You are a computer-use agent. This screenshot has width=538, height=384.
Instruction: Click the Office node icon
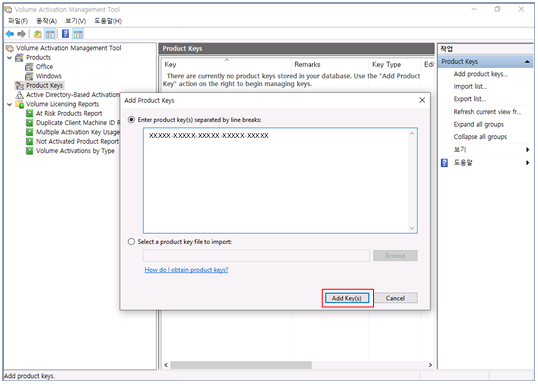pos(30,67)
